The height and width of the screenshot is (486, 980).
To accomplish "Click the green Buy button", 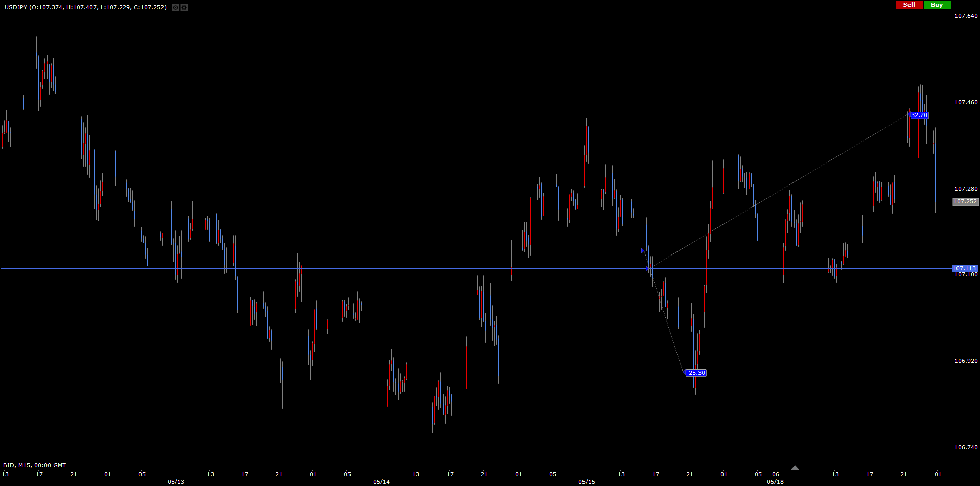I will [937, 5].
